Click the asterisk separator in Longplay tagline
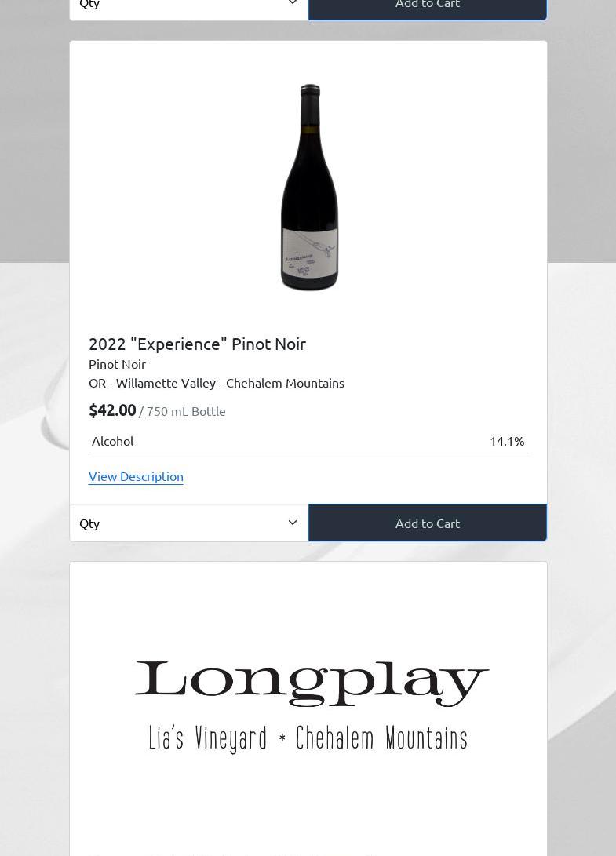 coord(282,738)
